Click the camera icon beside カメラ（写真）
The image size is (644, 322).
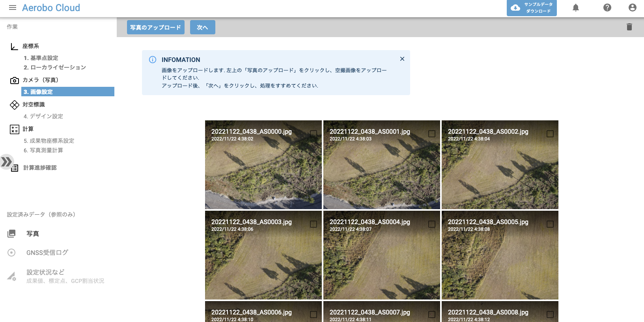tap(15, 80)
